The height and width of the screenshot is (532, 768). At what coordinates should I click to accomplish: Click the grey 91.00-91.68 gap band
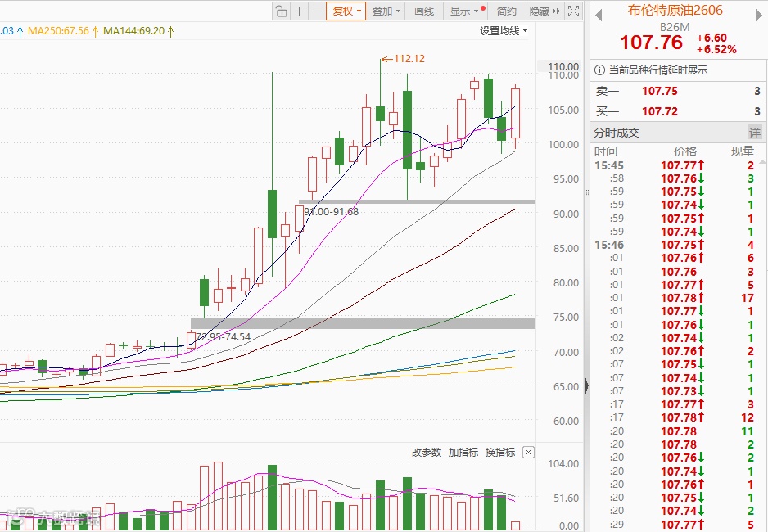[417, 201]
